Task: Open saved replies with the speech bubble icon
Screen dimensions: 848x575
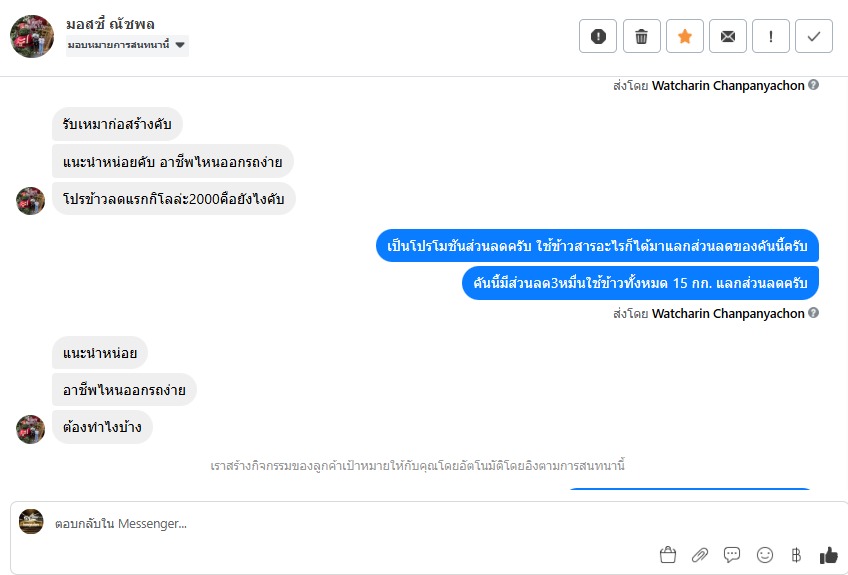Action: [x=732, y=554]
